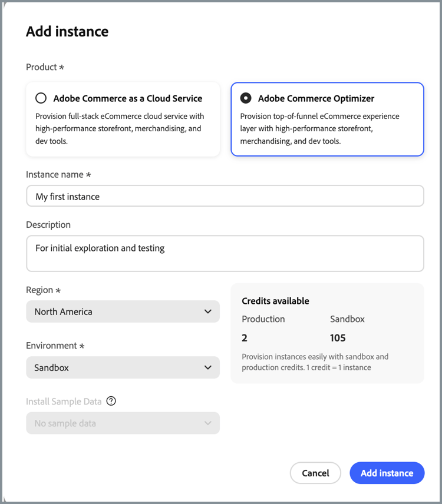
Task: Click the Add instance dialog title
Action: (x=67, y=31)
